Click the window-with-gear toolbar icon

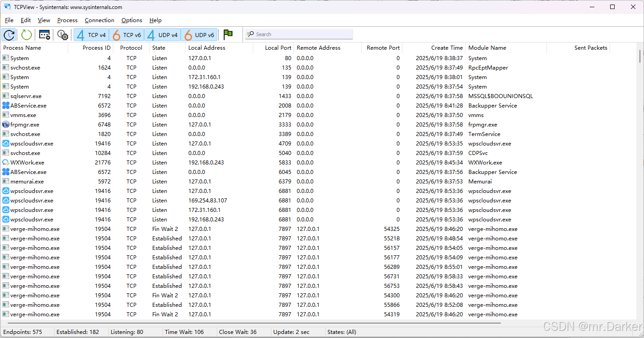(44, 35)
